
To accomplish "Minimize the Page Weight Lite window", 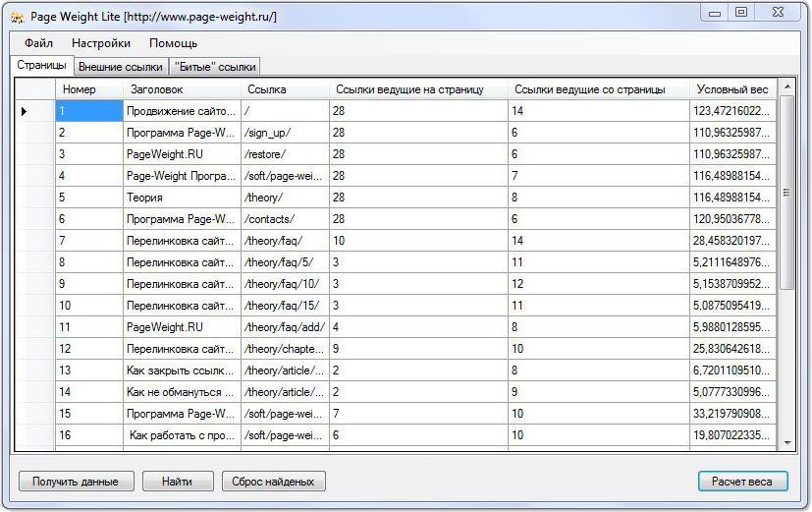I will click(715, 13).
